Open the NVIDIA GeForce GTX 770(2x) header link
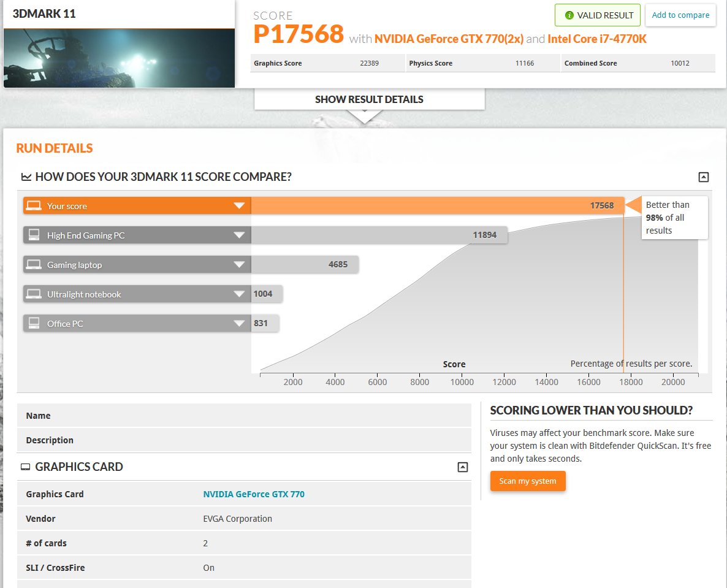 (448, 39)
